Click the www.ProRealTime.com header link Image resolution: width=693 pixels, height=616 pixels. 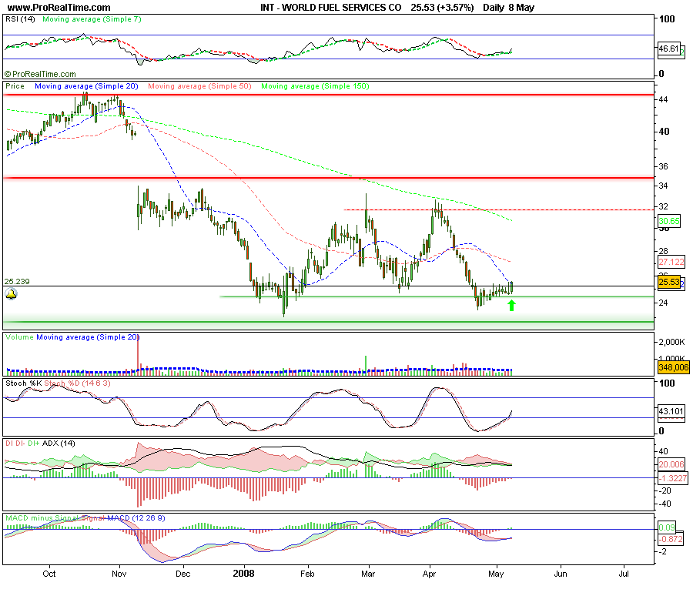coord(59,8)
